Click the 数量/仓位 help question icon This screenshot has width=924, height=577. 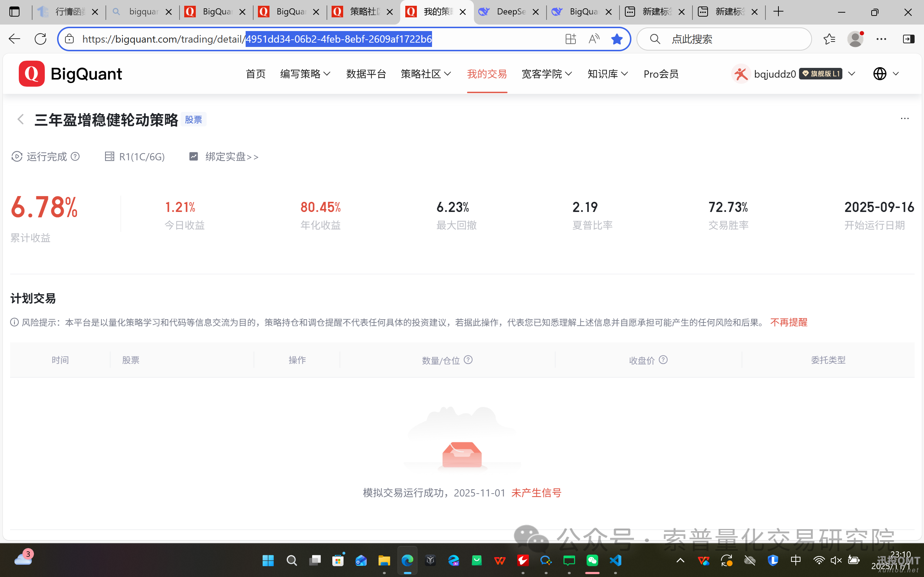[468, 360]
